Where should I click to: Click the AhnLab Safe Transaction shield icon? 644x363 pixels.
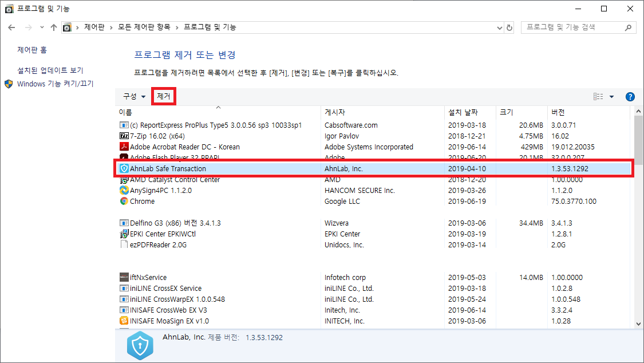click(x=124, y=168)
